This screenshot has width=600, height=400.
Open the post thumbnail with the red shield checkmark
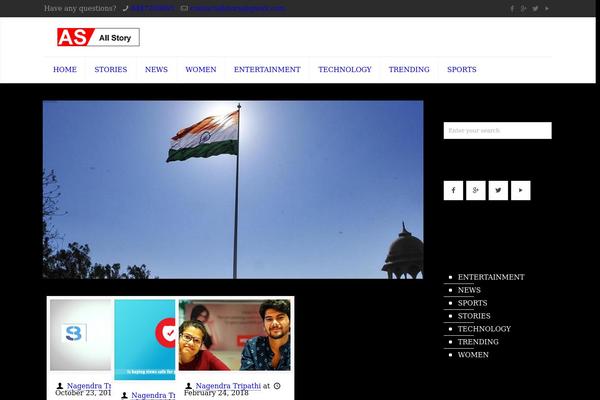[x=145, y=340]
